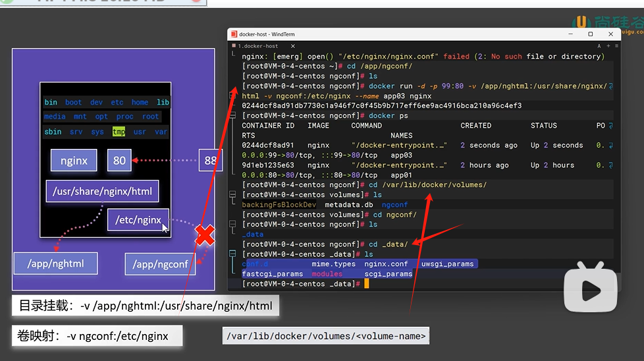Click 'uwsgi_params' file in _data listing
Viewport: 644px width, 361px height.
(447, 264)
